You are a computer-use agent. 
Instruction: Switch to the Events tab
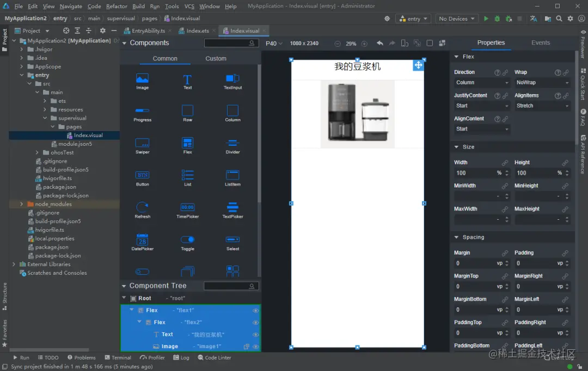[540, 43]
